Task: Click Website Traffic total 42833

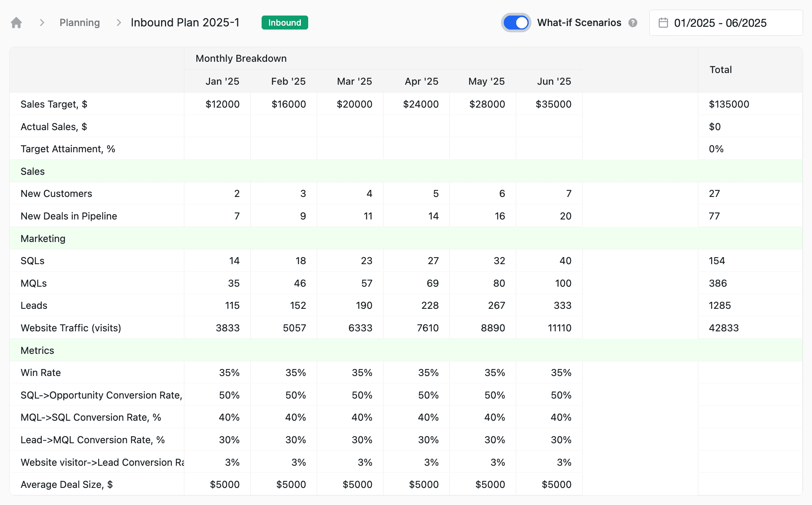Action: point(724,328)
